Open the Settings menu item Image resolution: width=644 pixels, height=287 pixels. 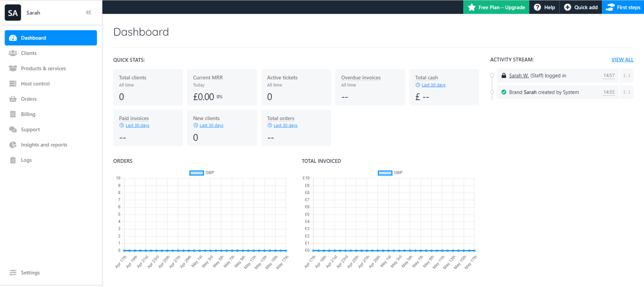(x=30, y=273)
